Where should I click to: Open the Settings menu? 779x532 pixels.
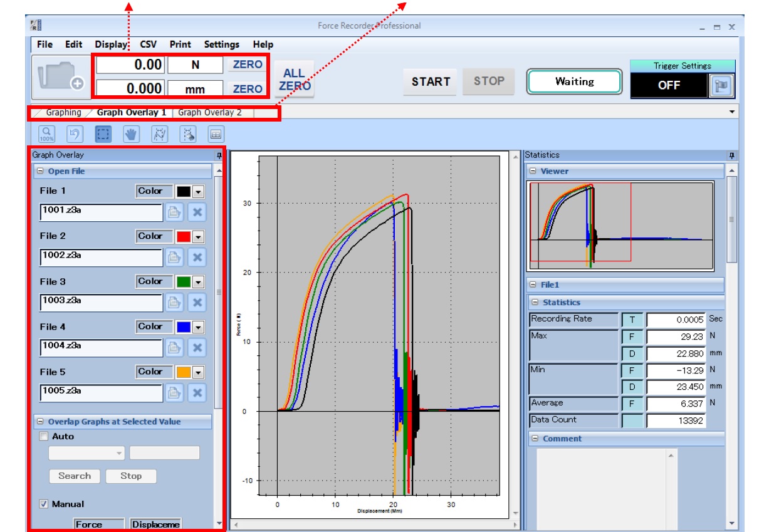point(221,44)
